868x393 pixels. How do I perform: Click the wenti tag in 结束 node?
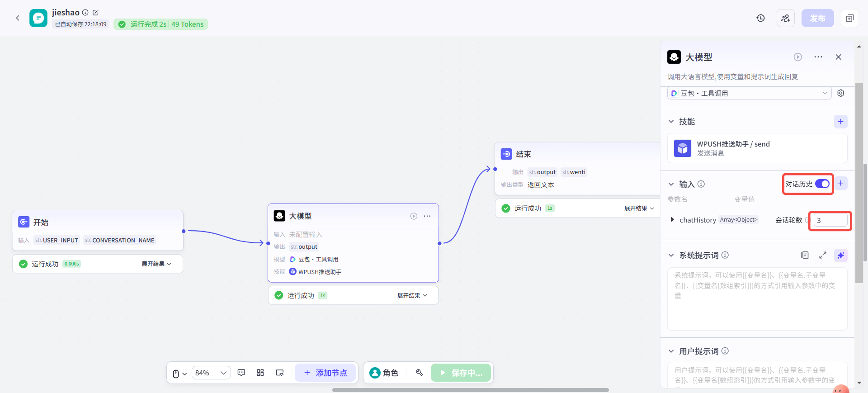click(574, 172)
